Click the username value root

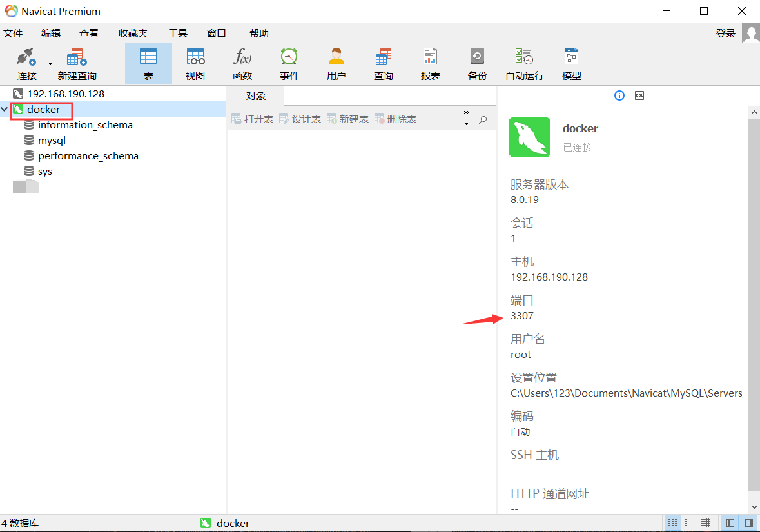(521, 355)
